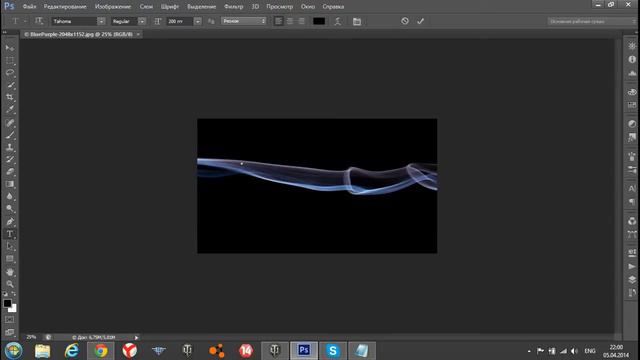
Task: Open the Type tool preset picker
Action: pyautogui.click(x=18, y=21)
